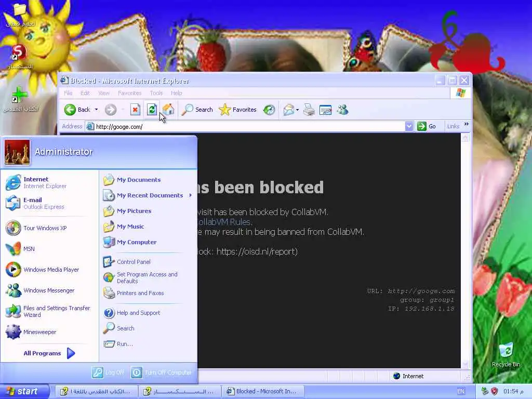532x399 pixels.
Task: Open Printers and Faxes
Action: tap(148, 293)
